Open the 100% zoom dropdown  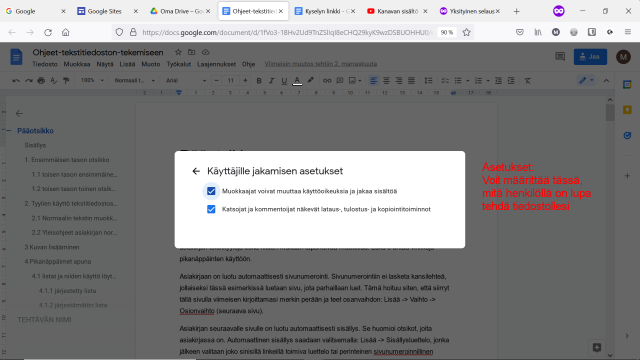(x=92, y=80)
